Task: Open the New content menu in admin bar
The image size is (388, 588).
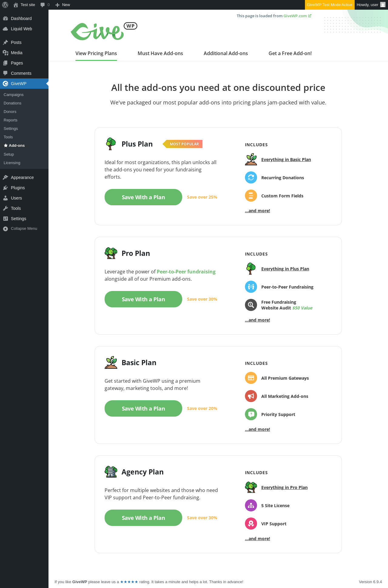Action: 63,5
